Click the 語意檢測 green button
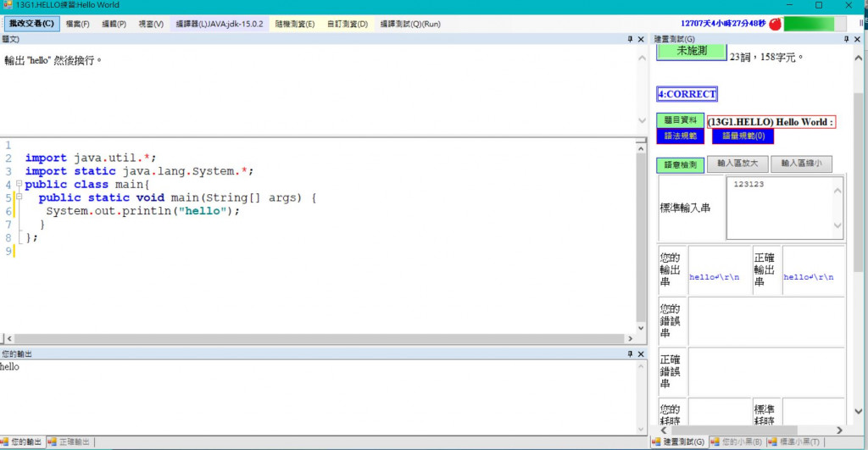The image size is (868, 450). point(681,165)
